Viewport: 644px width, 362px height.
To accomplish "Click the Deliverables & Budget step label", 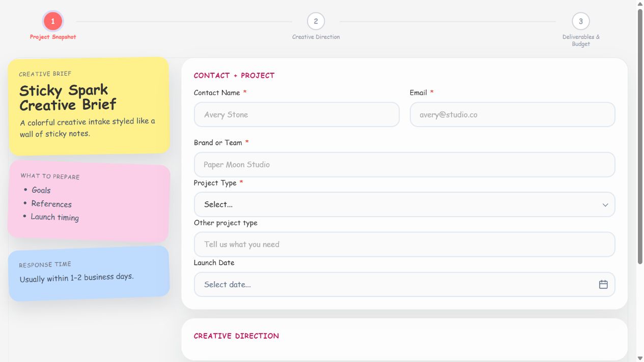I will 581,40.
